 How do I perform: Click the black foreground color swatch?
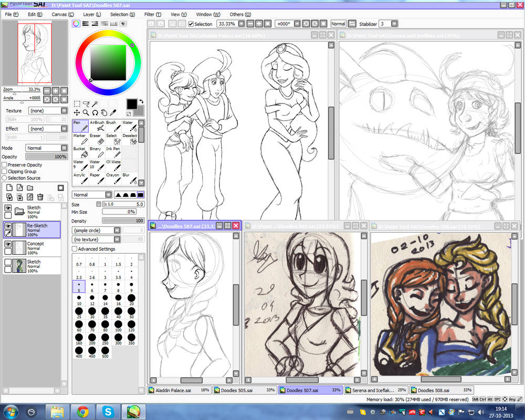pos(132,104)
